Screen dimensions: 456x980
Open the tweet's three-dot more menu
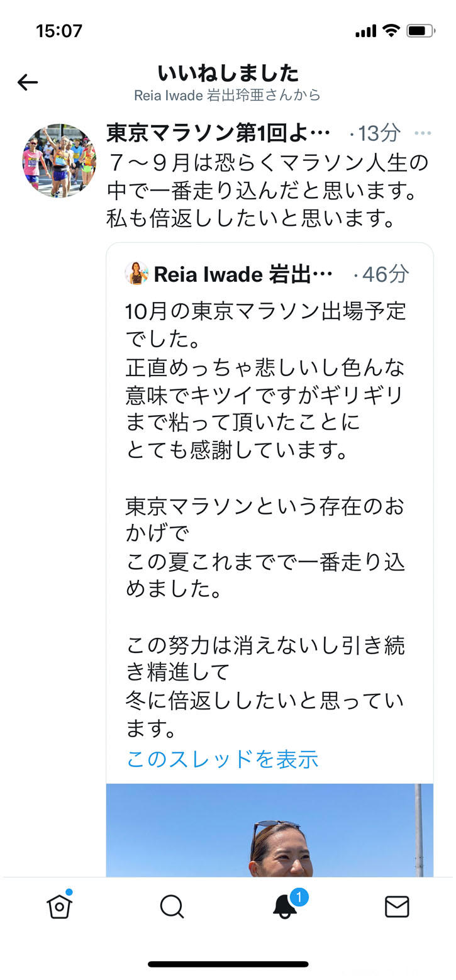click(x=423, y=133)
